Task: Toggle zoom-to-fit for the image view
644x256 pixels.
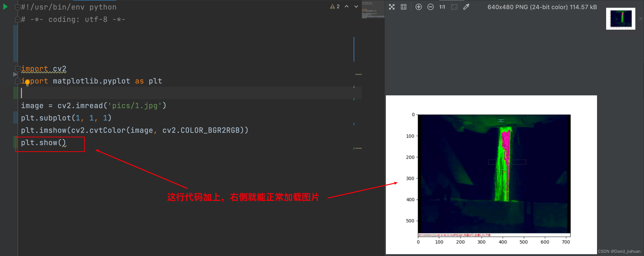Action: 454,7
